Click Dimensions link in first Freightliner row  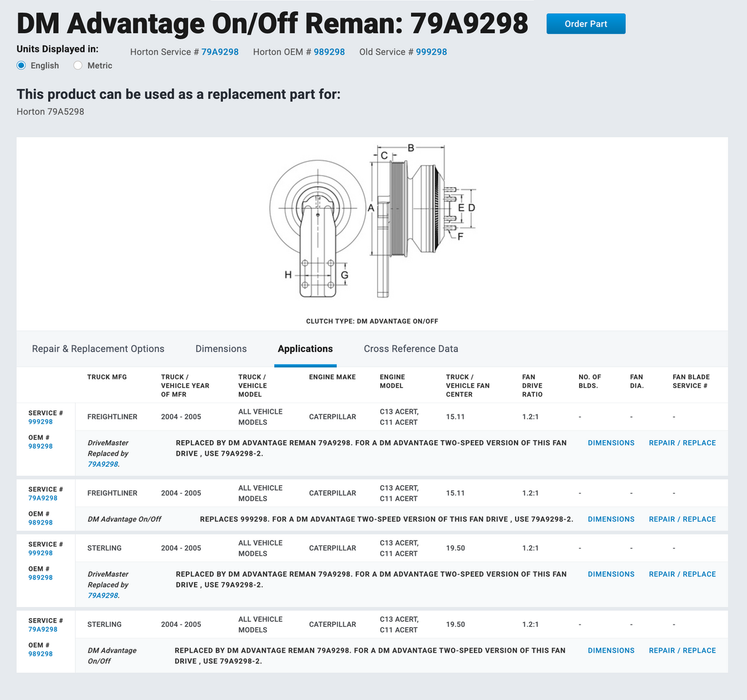click(x=611, y=443)
